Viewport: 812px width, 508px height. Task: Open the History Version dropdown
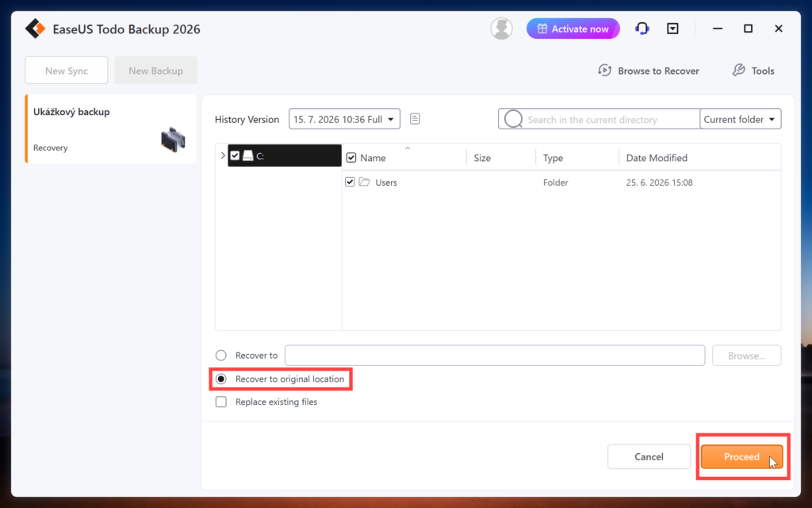coord(344,119)
